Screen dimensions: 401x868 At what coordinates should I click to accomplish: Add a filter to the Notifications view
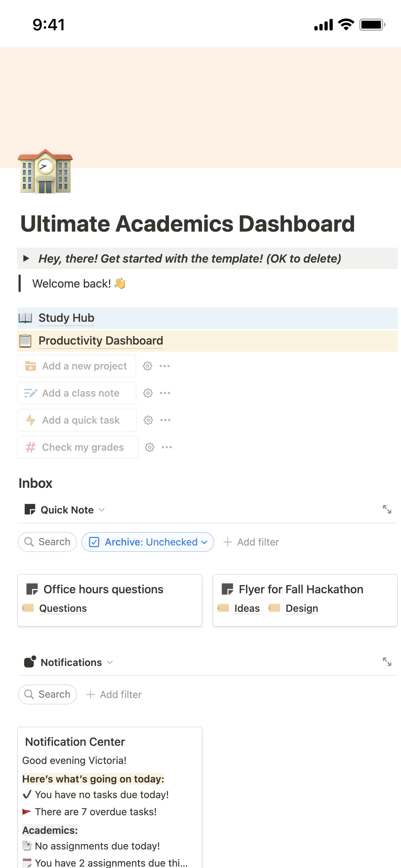pyautogui.click(x=114, y=694)
